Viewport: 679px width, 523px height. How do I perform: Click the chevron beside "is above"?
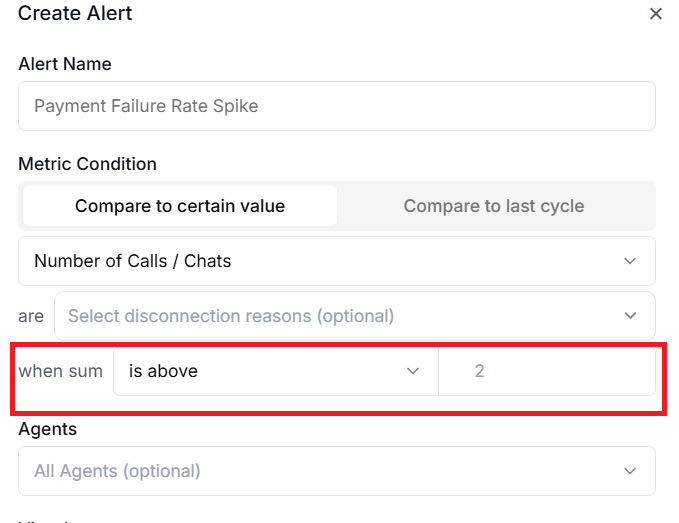coord(413,371)
